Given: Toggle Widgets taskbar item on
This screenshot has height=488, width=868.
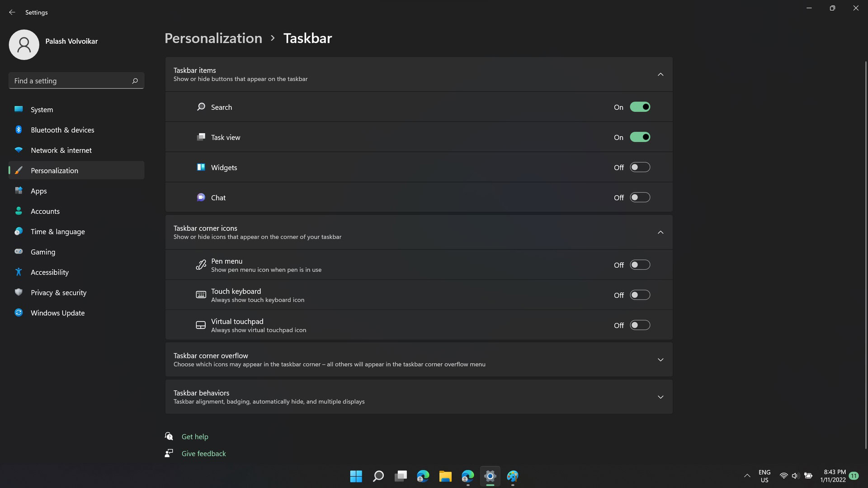Looking at the screenshot, I should [x=640, y=167].
